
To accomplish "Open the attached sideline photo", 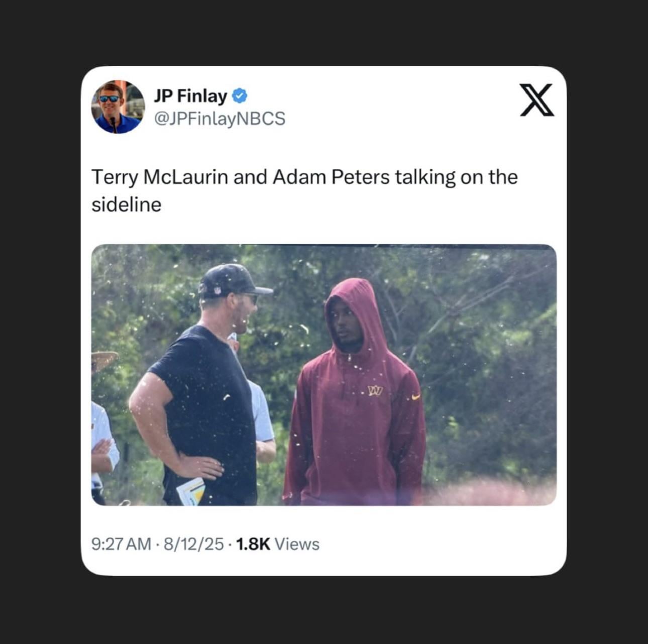I will pos(324,375).
